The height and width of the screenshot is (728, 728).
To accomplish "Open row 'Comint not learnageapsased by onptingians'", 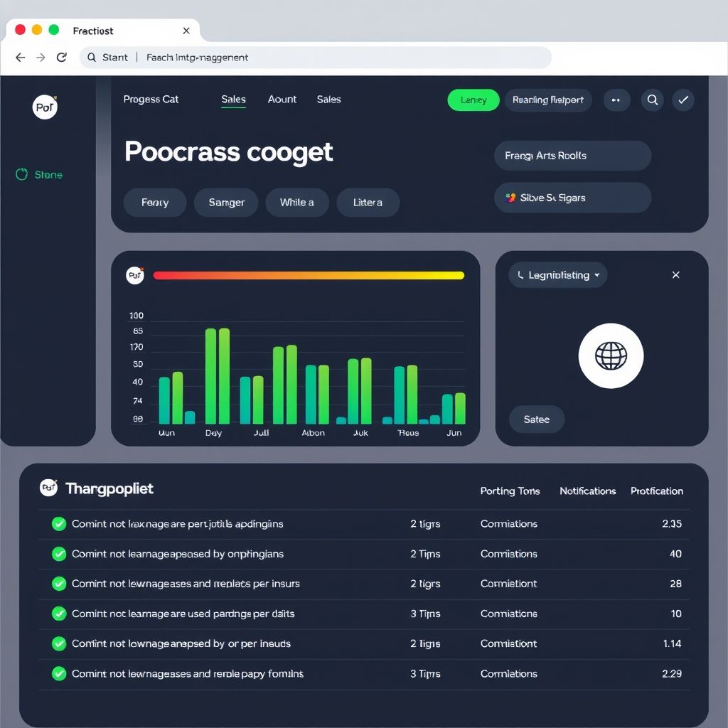I will 364,554.
